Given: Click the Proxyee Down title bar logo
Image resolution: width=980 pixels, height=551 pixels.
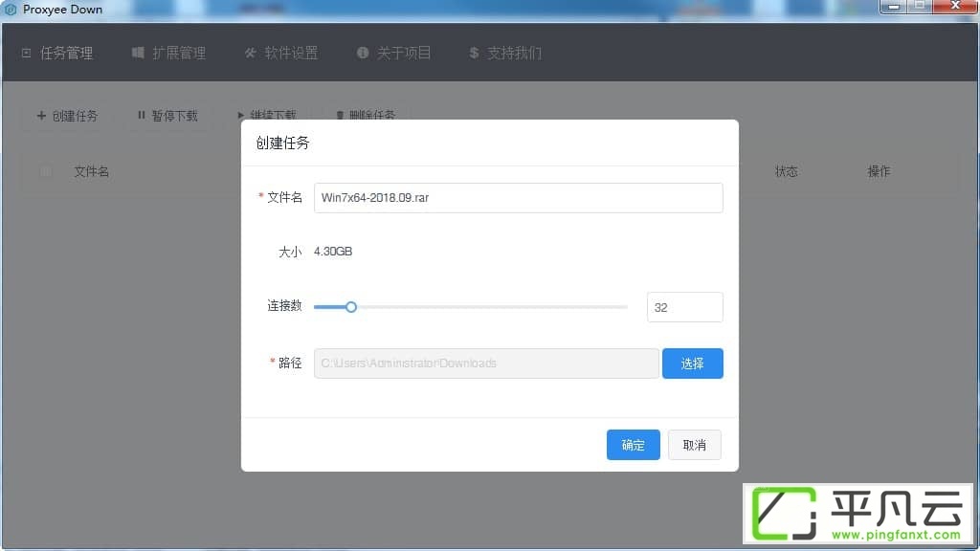Looking at the screenshot, I should tap(11, 10).
